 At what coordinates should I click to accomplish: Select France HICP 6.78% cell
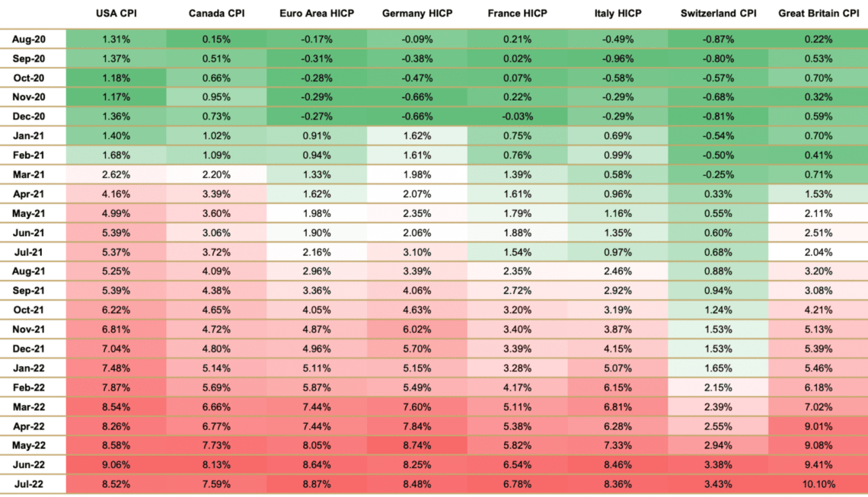tap(517, 484)
